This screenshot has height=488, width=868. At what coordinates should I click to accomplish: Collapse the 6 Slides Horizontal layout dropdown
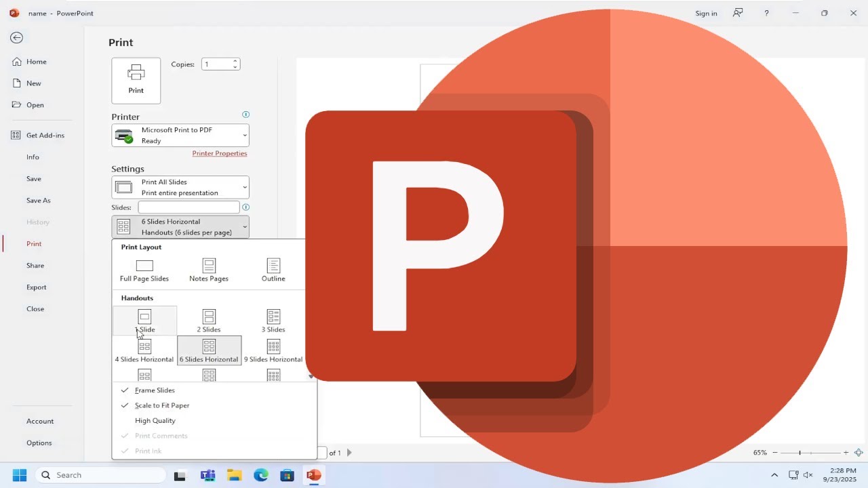point(180,226)
